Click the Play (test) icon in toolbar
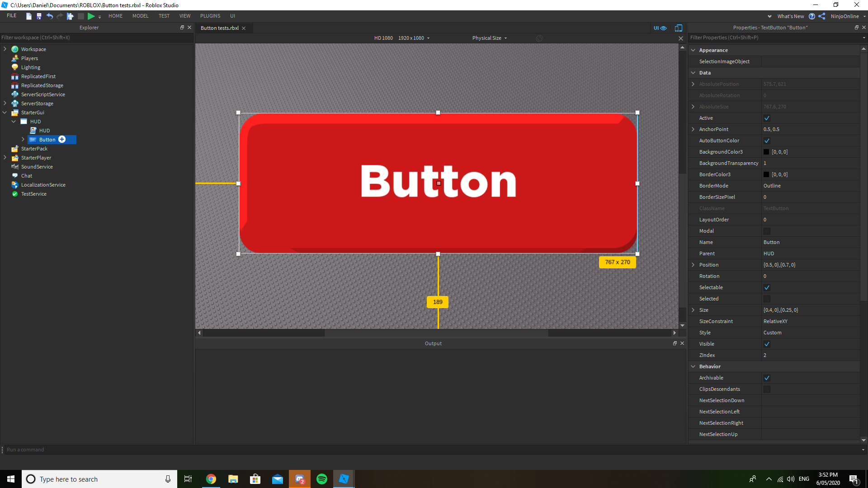The image size is (868, 488). (90, 16)
